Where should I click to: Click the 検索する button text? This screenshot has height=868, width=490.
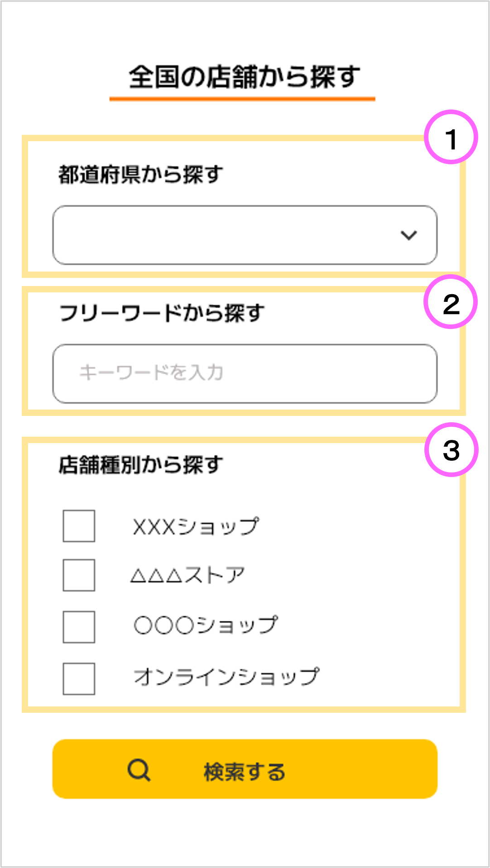coord(245,772)
